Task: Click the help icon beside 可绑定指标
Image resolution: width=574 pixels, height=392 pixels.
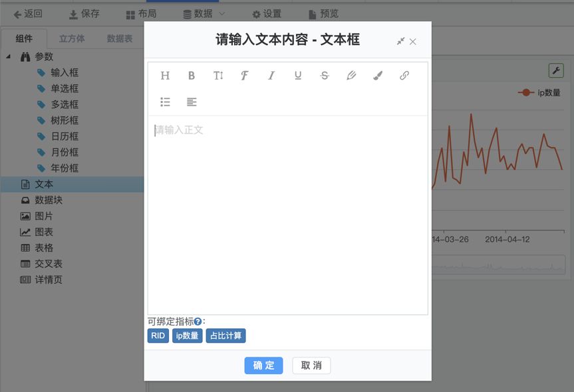Action: (198, 322)
